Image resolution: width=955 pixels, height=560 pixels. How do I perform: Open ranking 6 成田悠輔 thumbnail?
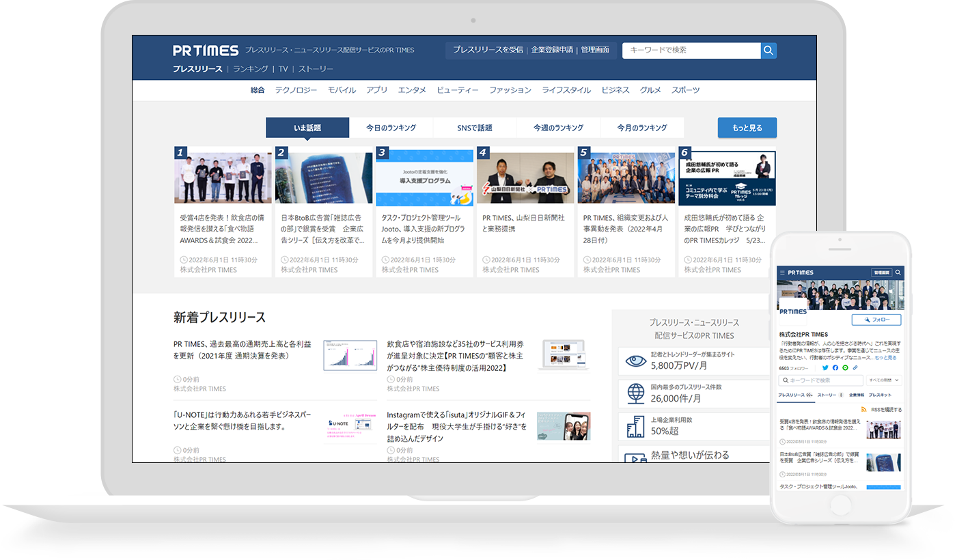[727, 178]
